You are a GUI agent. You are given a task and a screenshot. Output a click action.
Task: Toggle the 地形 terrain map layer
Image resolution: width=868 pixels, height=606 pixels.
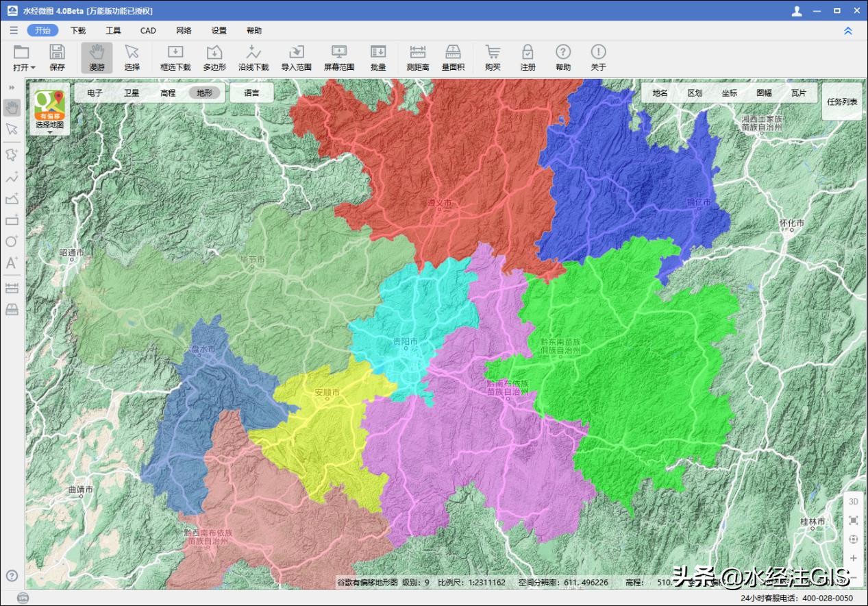click(204, 93)
